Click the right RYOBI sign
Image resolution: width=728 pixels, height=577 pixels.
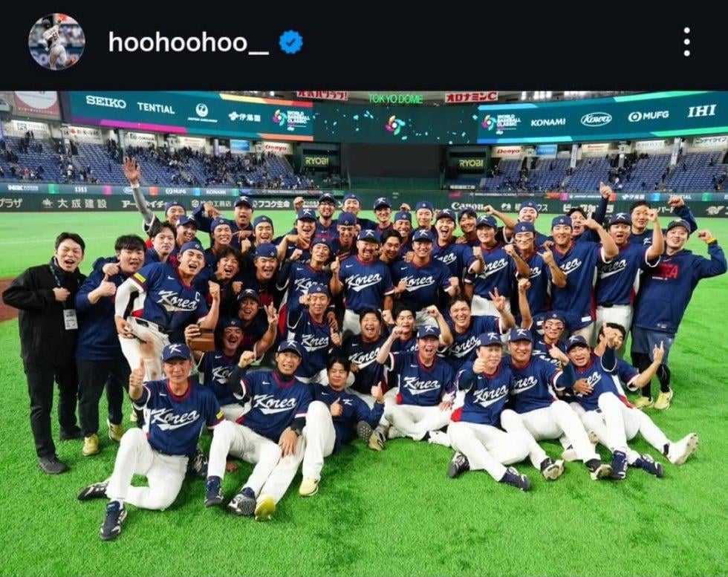(x=471, y=163)
